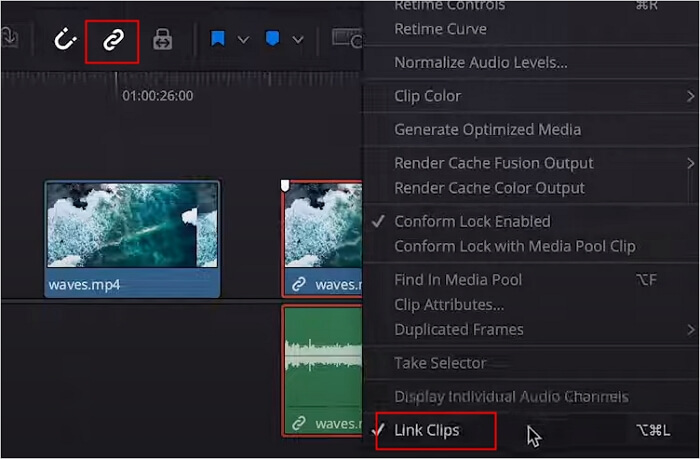
Task: Toggle the Position Lock padlock icon
Action: pyautogui.click(x=162, y=40)
